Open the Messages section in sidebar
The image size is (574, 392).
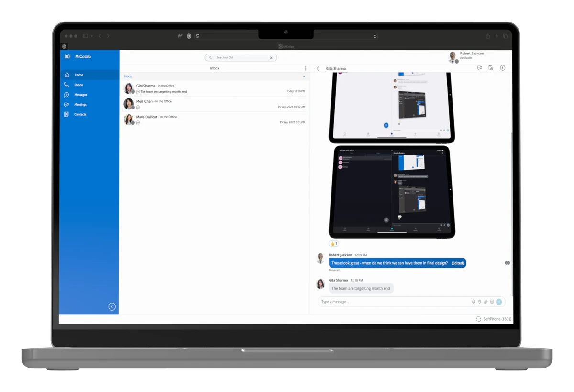[89, 95]
